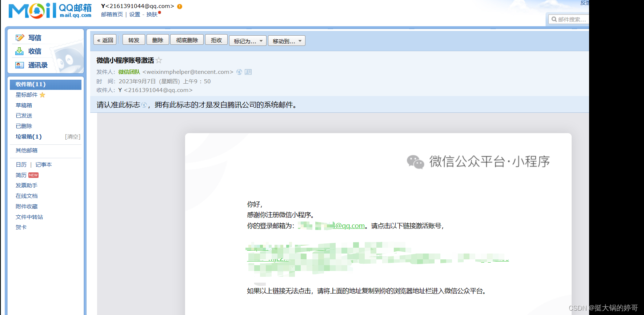
Task: Click the sender name 微信团队
Action: coord(129,72)
